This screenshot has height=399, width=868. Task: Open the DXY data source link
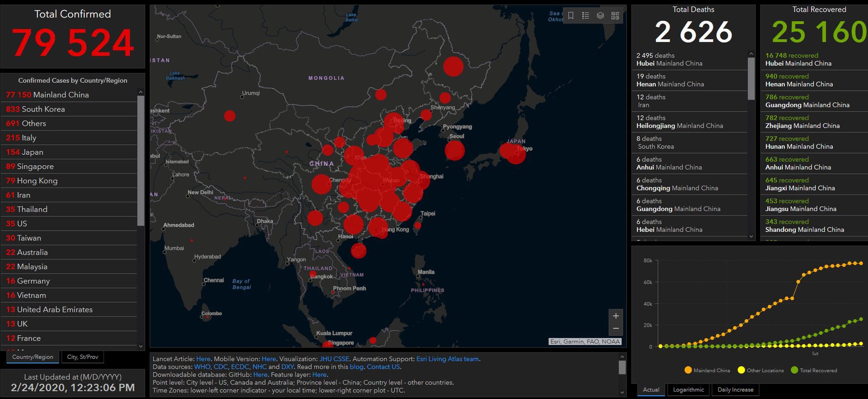coord(287,367)
